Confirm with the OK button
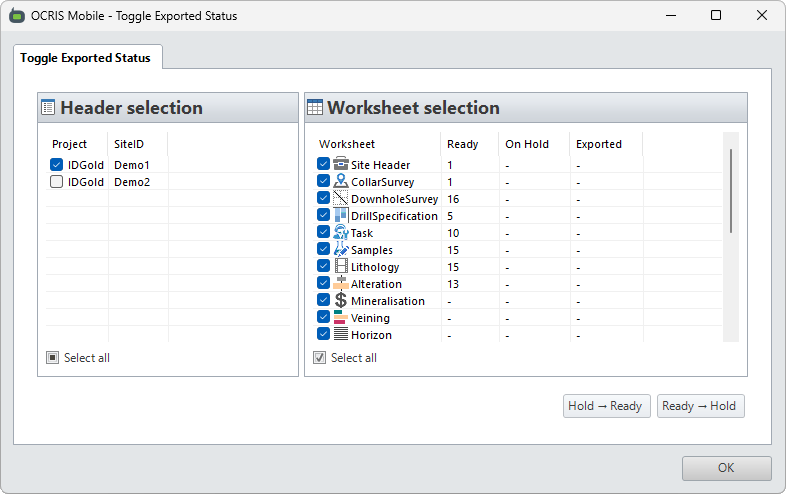This screenshot has height=494, width=786. (x=726, y=468)
